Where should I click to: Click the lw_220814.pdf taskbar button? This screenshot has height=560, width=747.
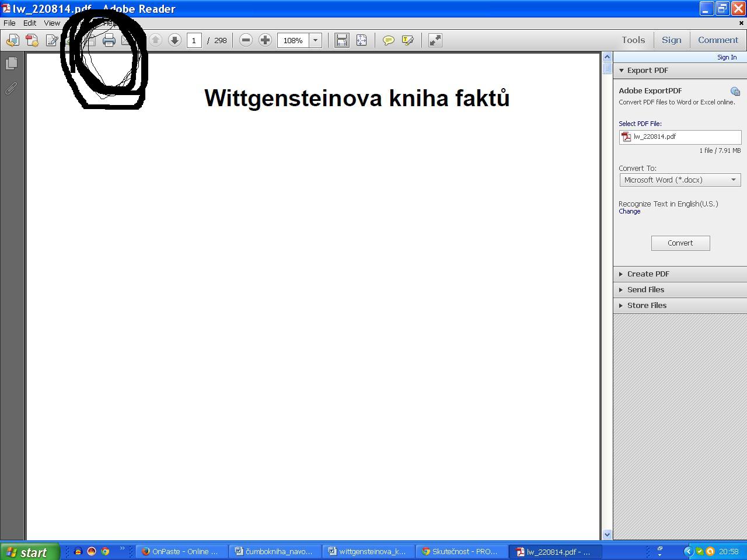[x=554, y=551]
